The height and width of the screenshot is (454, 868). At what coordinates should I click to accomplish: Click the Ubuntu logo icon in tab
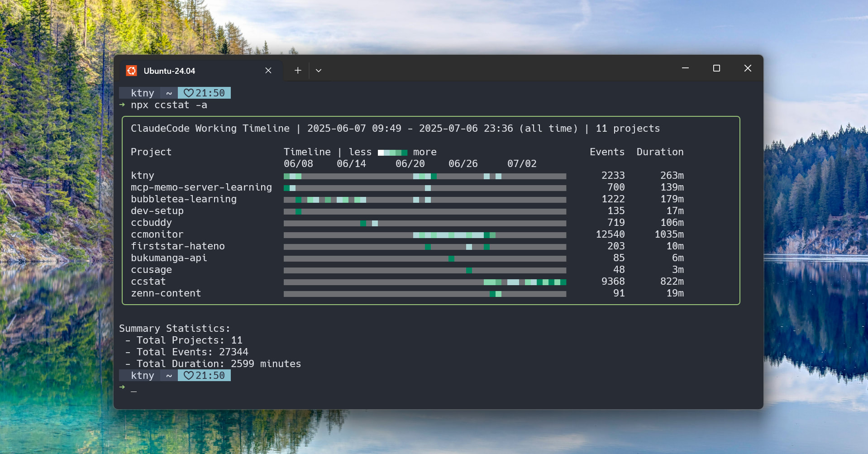(132, 71)
